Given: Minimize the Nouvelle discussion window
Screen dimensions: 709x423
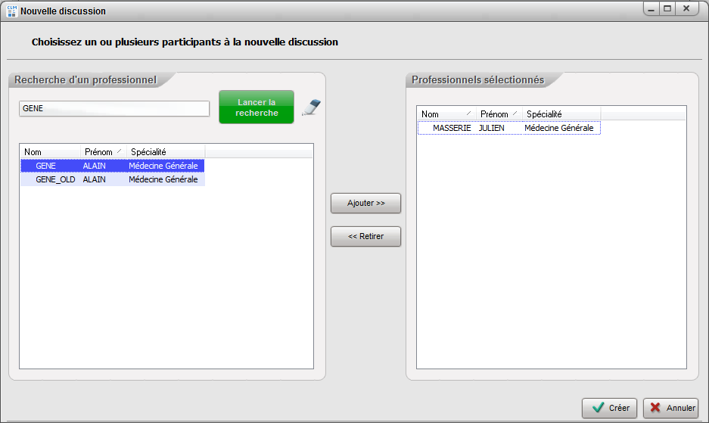Looking at the screenshot, I should tap(649, 9).
